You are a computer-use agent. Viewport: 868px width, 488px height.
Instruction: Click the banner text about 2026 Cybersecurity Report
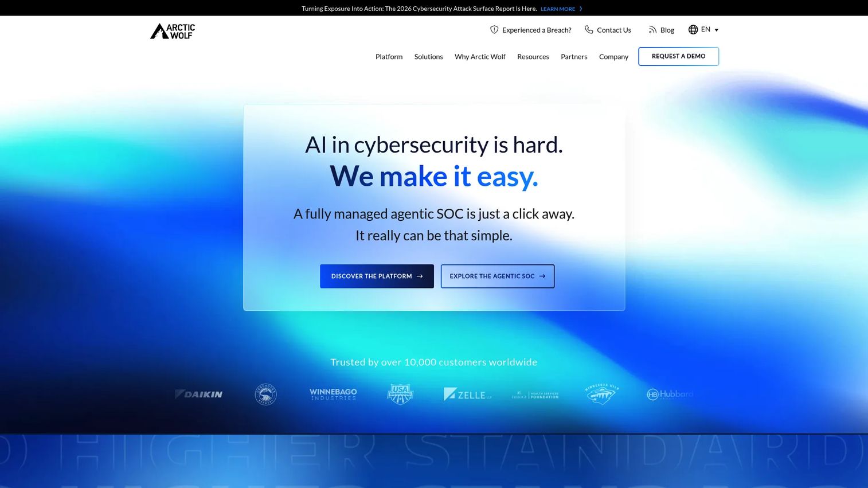pyautogui.click(x=419, y=9)
